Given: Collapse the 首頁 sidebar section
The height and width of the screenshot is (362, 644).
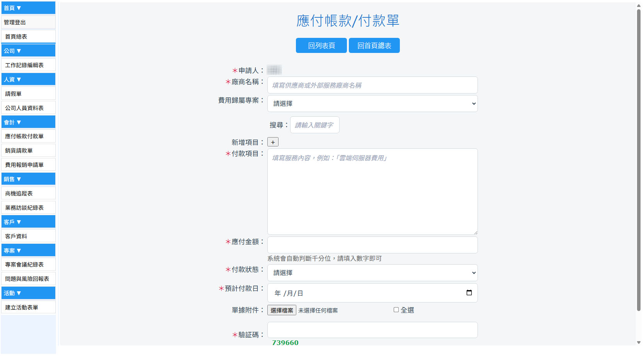Looking at the screenshot, I should [28, 8].
